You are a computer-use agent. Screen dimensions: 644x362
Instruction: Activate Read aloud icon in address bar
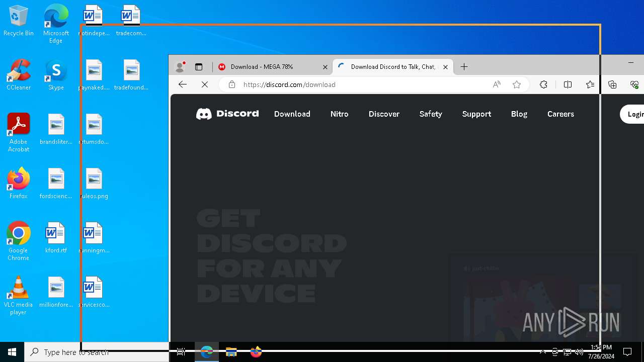coord(497,84)
